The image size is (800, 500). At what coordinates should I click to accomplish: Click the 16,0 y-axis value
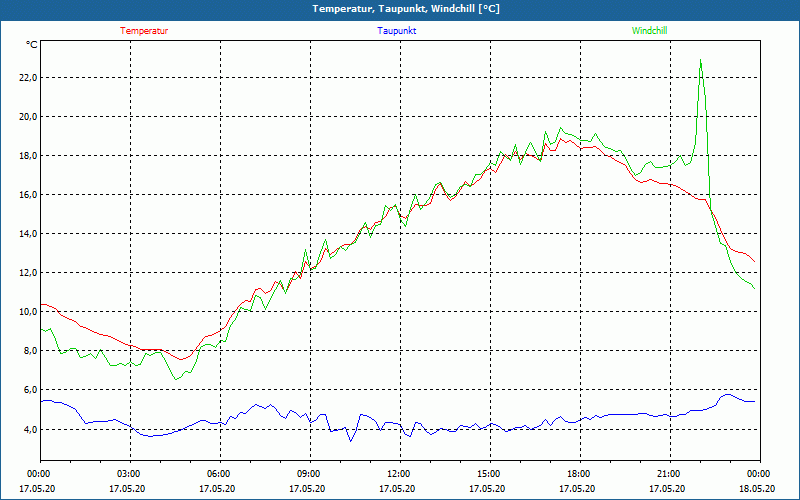click(28, 194)
